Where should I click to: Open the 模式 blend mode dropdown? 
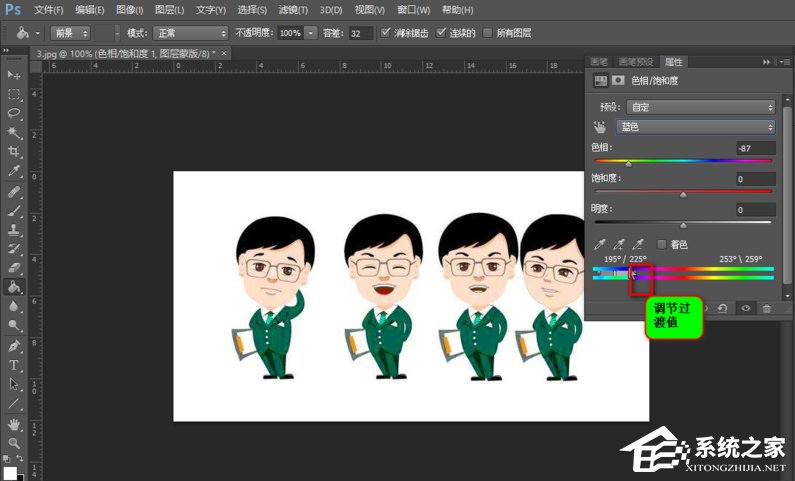pos(191,33)
